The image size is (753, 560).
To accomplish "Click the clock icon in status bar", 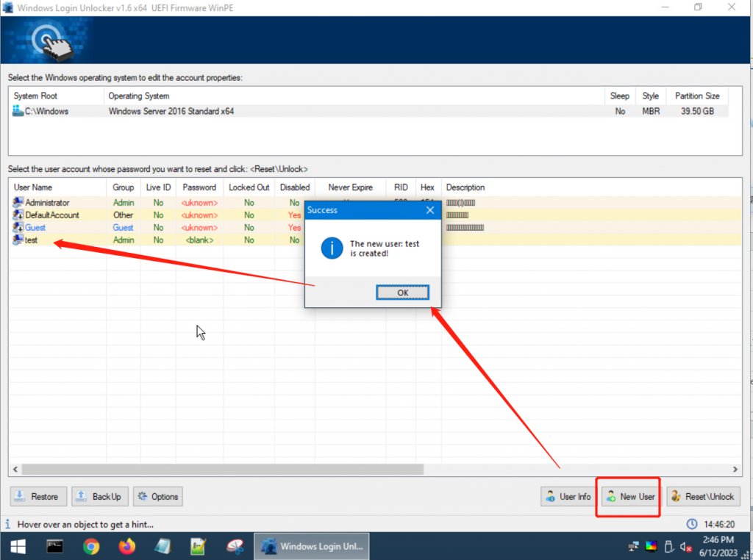I will pos(691,524).
